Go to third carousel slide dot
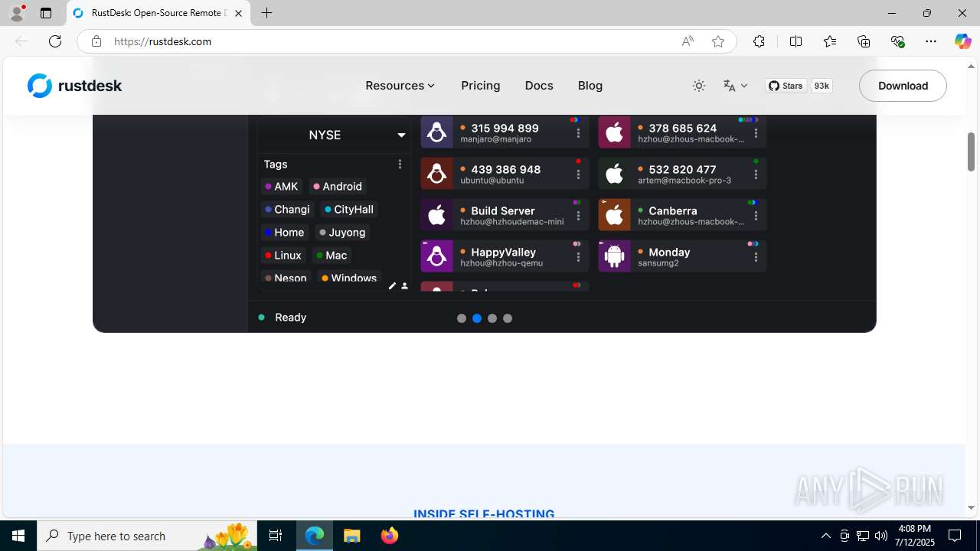980x551 pixels. pos(492,318)
